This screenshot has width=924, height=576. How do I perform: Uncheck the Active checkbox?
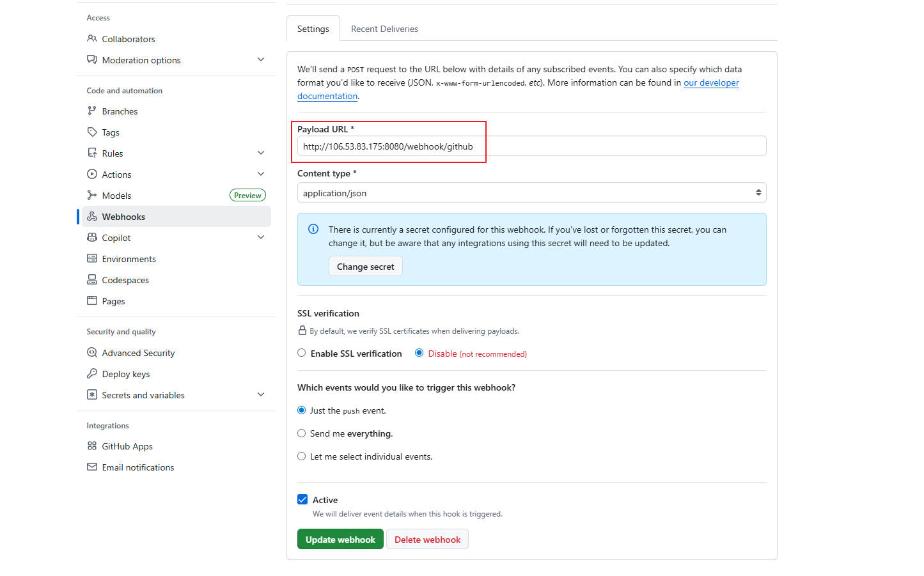point(302,500)
